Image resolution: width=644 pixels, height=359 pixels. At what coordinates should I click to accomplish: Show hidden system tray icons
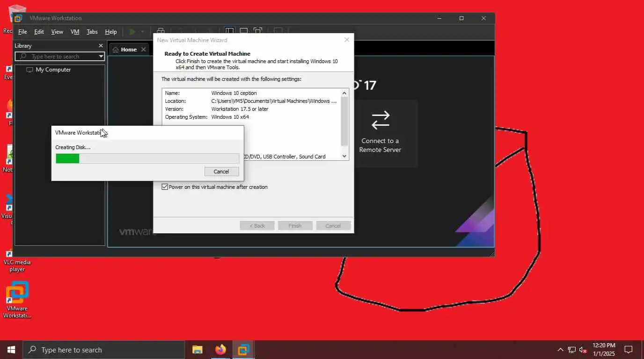click(x=560, y=350)
